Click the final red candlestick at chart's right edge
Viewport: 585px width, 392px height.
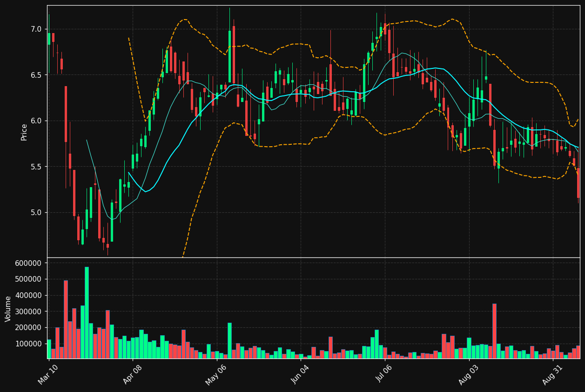pyautogui.click(x=578, y=183)
